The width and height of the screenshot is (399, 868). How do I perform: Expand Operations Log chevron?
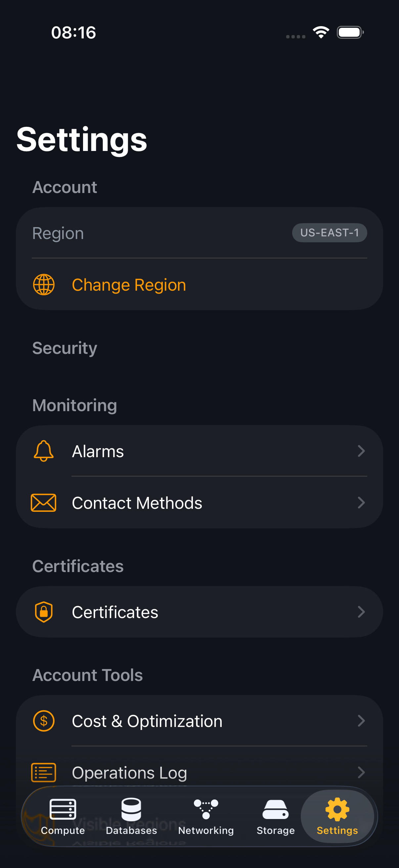tap(361, 772)
